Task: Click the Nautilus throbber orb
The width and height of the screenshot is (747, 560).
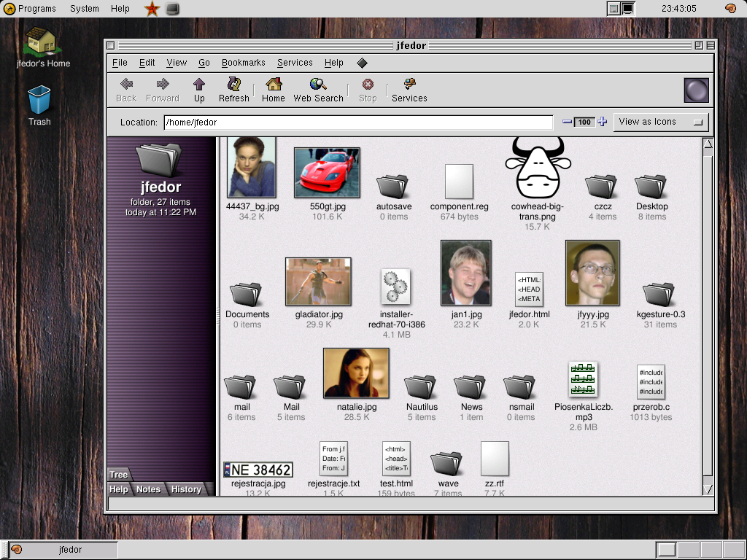Action: click(x=695, y=89)
